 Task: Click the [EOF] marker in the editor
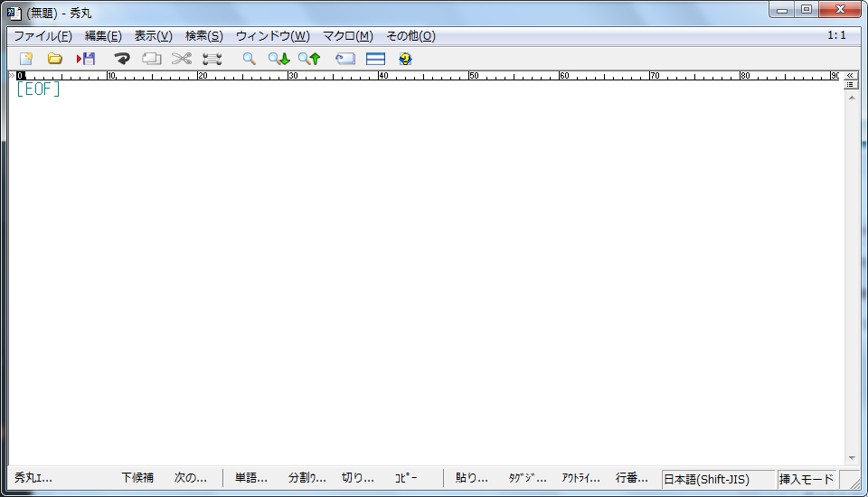coord(38,89)
